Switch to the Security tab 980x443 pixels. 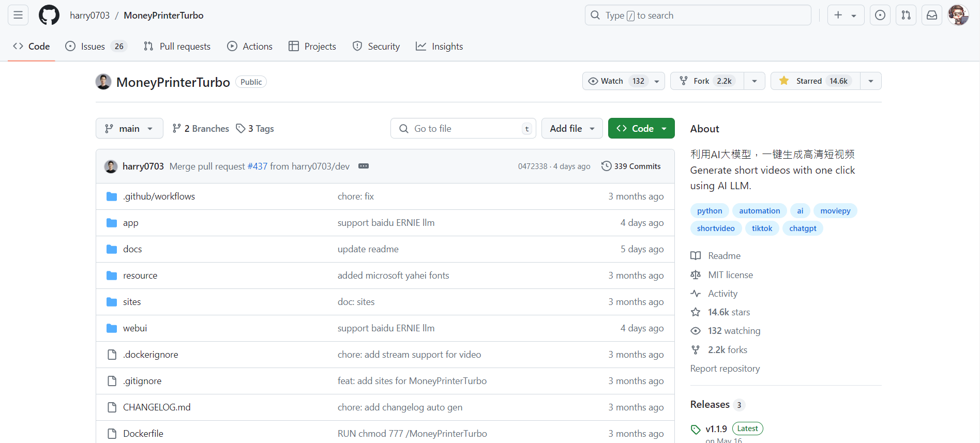coord(376,46)
